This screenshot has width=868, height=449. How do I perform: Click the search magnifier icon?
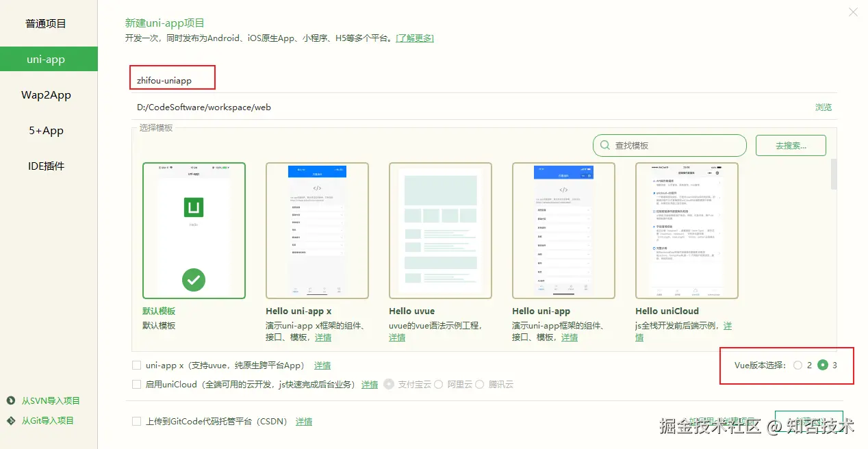(x=605, y=145)
